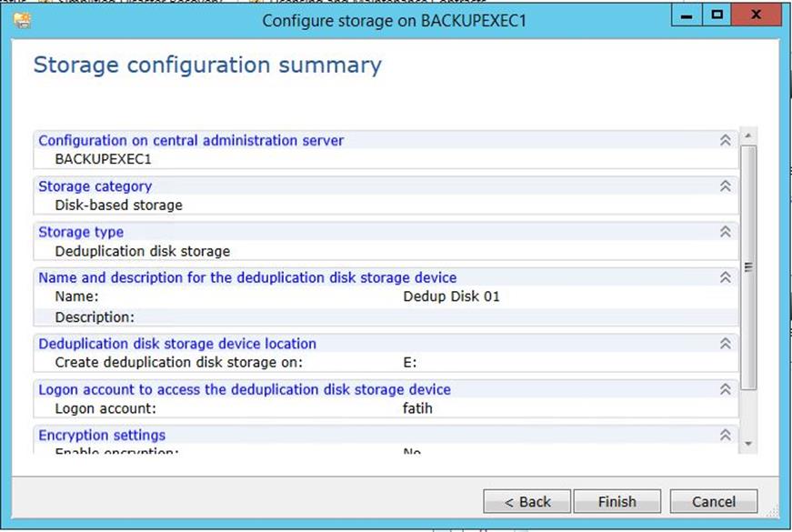Select the Dedup Disk 01 name value
The width and height of the screenshot is (792, 532).
click(x=451, y=296)
